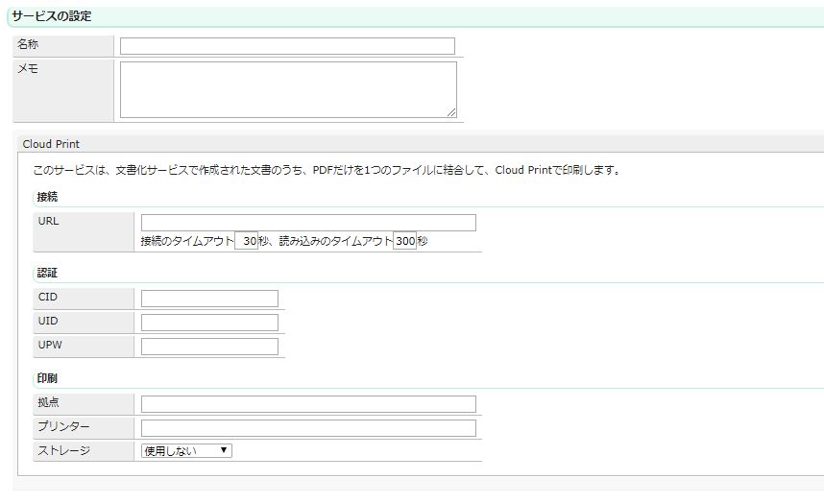Focus the メモ text area
824x504 pixels.
(287, 89)
